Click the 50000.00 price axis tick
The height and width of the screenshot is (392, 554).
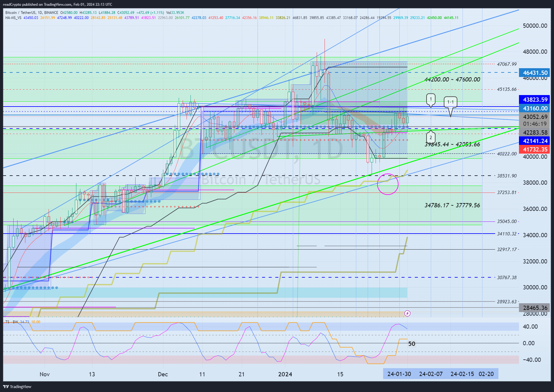(535, 26)
